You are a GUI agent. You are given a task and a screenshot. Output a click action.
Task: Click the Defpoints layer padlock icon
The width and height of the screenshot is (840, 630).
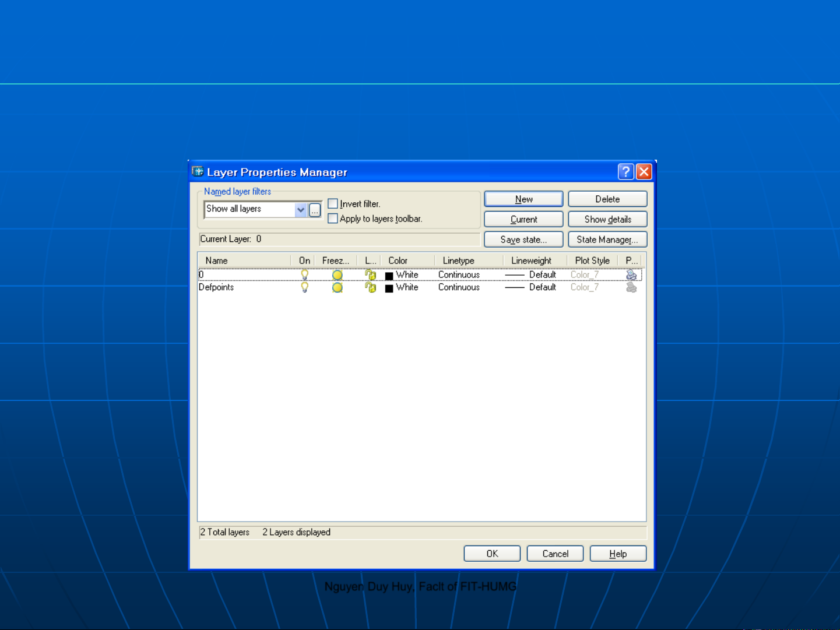click(370, 287)
